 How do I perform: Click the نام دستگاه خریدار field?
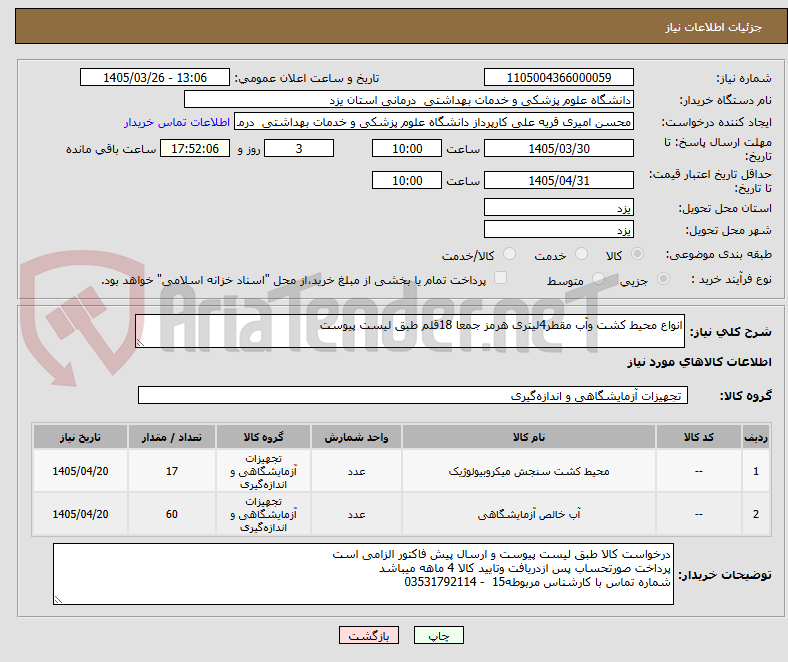pos(409,100)
